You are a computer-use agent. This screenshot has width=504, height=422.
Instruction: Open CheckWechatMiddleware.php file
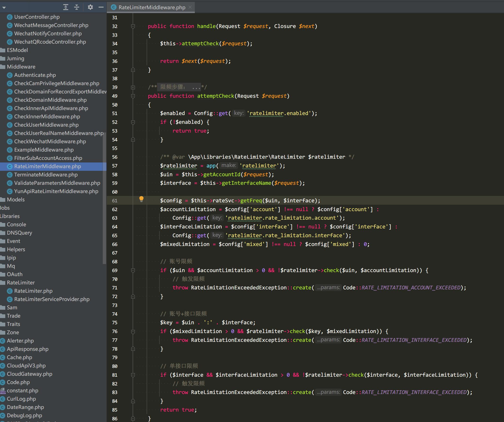tap(50, 141)
